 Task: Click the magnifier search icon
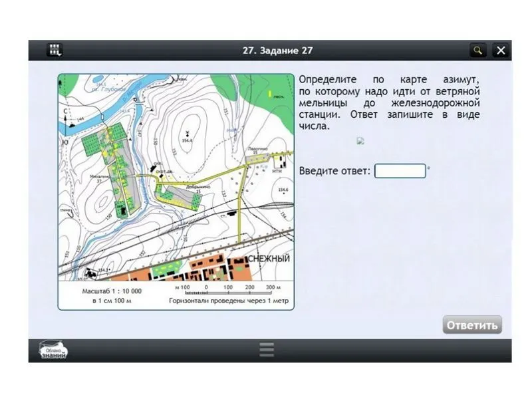[477, 51]
